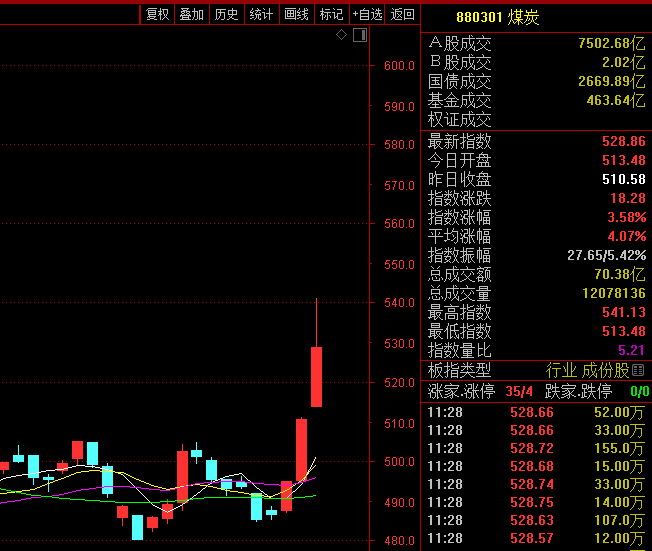Select the 画线 drawing tool
652x551 pixels.
[x=296, y=14]
